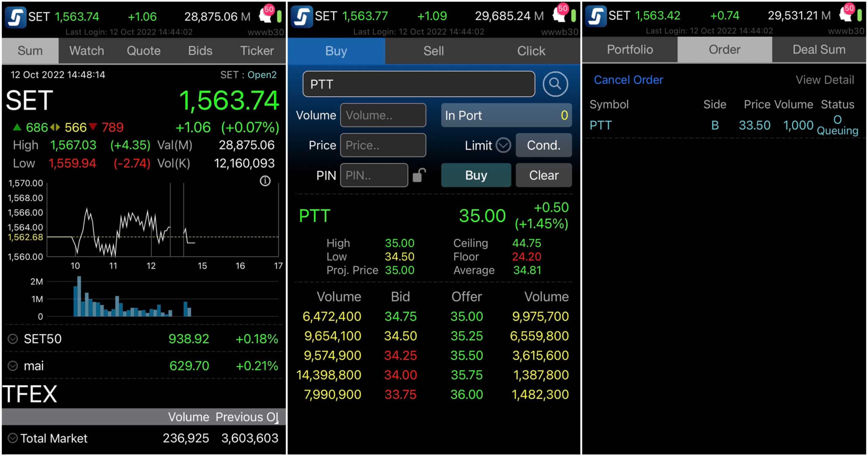Tap the 35.50 offer price
This screenshot has height=456, width=868.
(467, 355)
